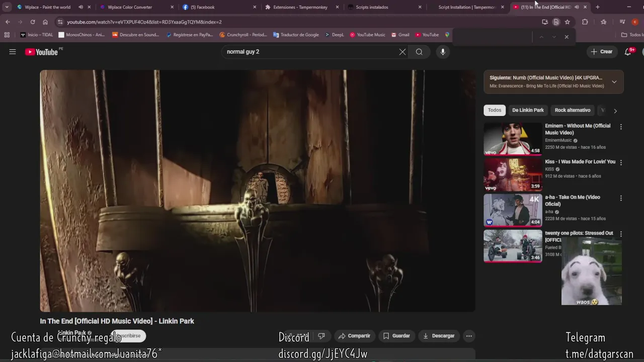Switch to Wplace Color Converter tab
Viewport: 644px width, 362px height.
(x=137, y=7)
